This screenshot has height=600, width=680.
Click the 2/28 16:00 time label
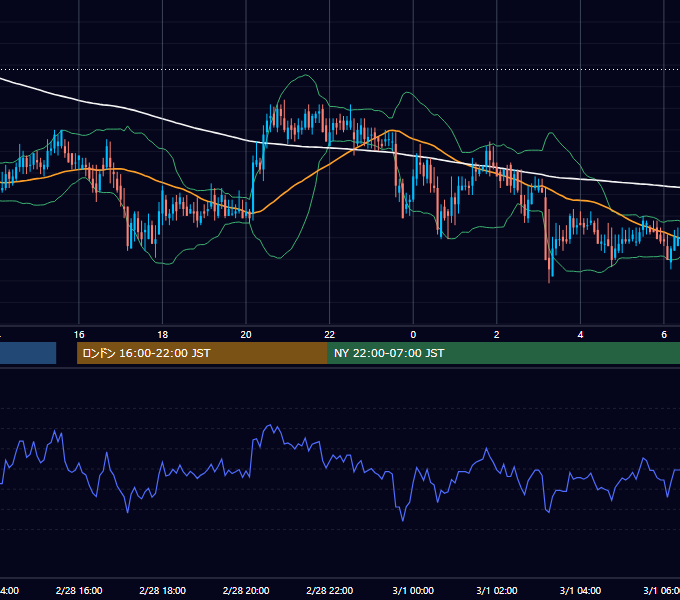click(79, 590)
